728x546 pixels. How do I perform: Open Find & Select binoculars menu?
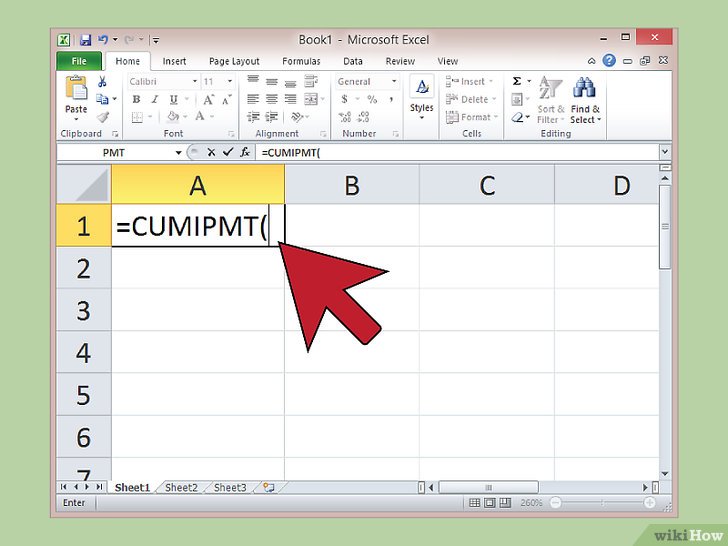[x=585, y=100]
